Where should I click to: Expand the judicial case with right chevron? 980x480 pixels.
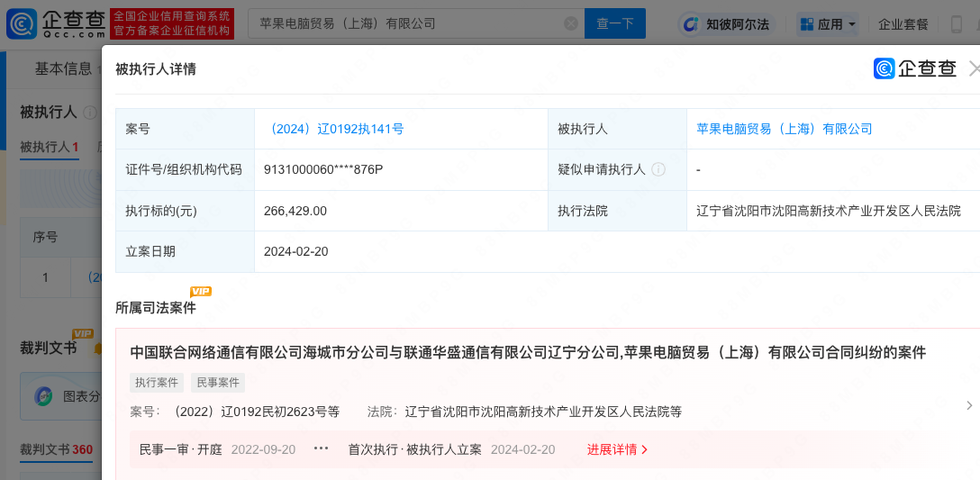pos(969,405)
